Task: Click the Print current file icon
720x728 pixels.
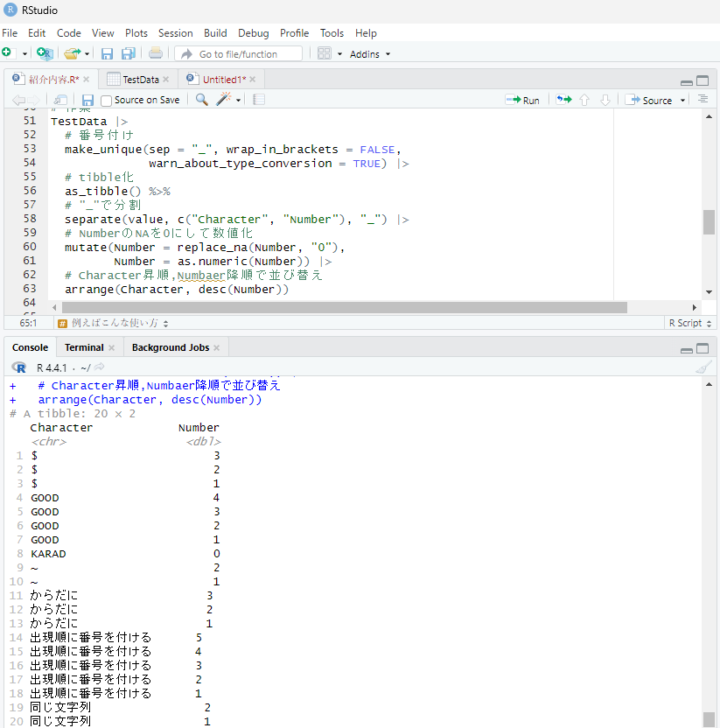Action: pyautogui.click(x=155, y=53)
